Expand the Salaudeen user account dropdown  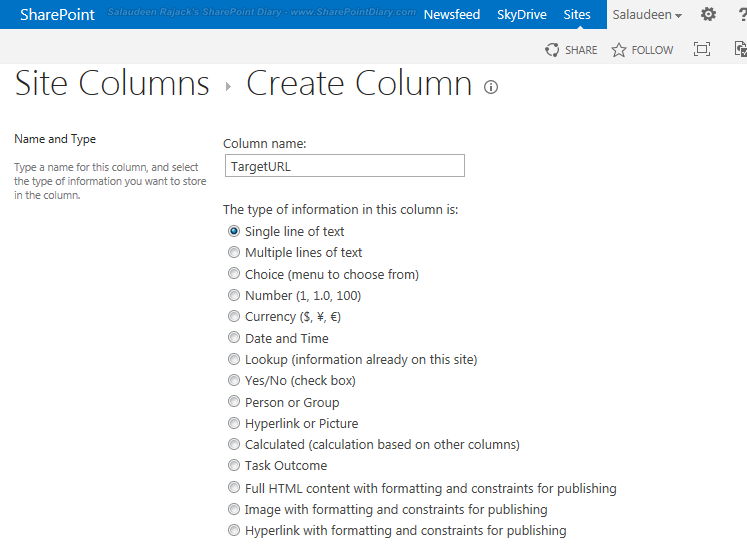[x=647, y=15]
